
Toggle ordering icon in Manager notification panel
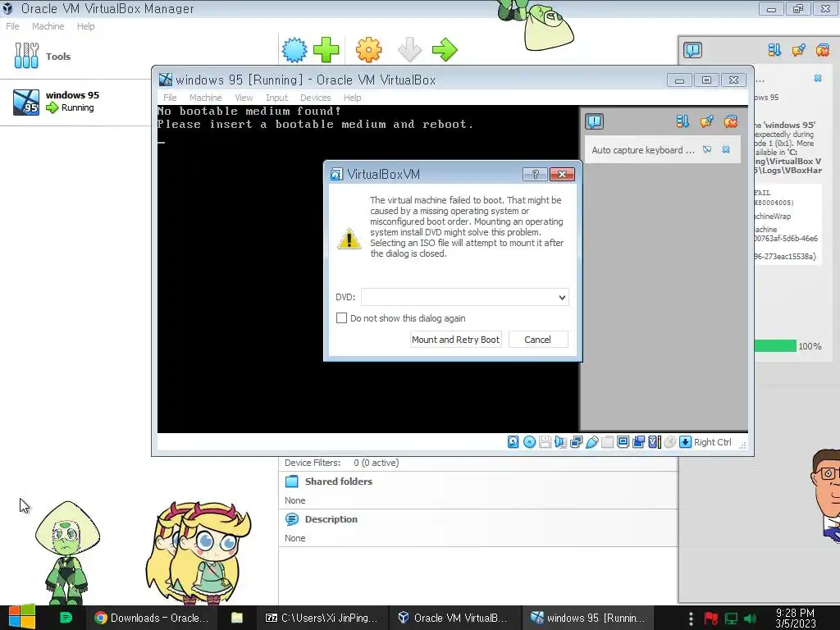pyautogui.click(x=774, y=50)
